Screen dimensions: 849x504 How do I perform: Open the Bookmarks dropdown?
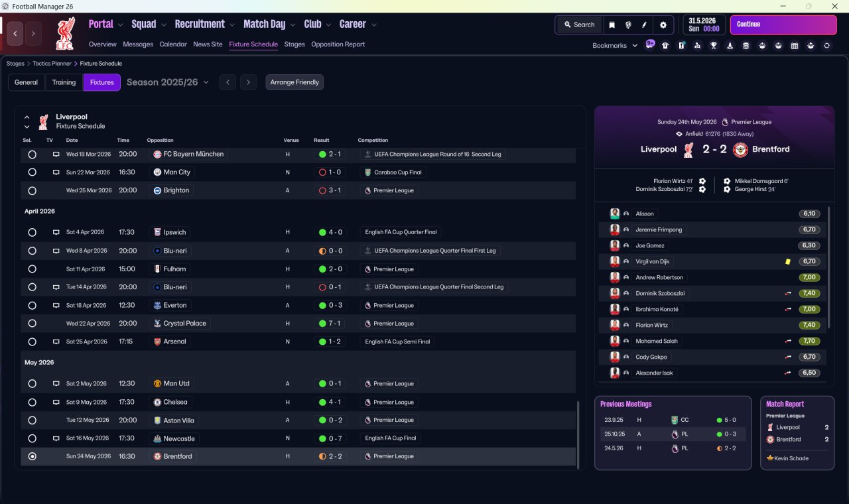click(615, 46)
